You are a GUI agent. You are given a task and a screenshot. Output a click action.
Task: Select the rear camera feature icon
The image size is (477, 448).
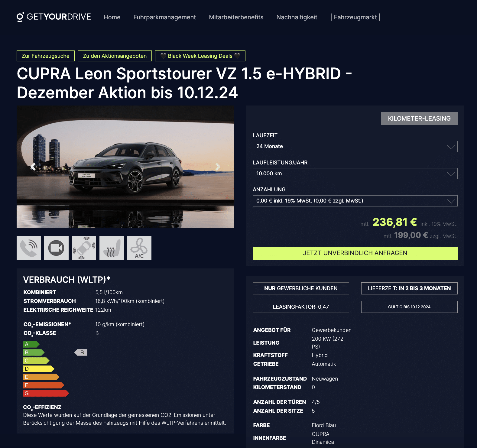tap(56, 248)
